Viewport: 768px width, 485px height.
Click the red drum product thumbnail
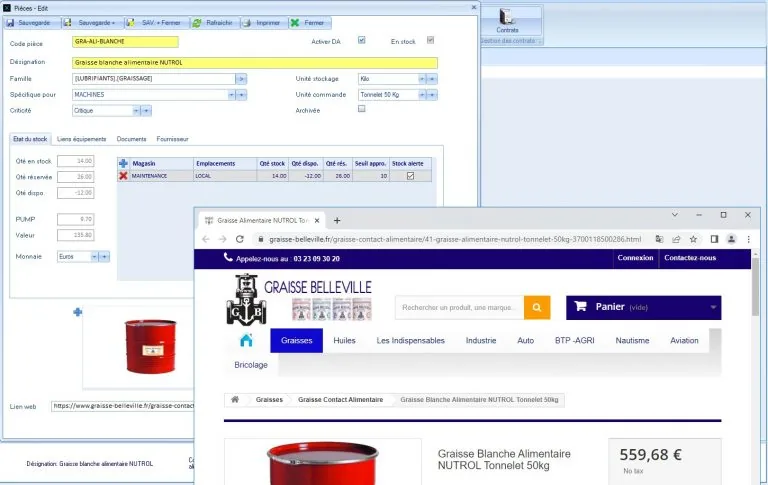click(x=150, y=346)
